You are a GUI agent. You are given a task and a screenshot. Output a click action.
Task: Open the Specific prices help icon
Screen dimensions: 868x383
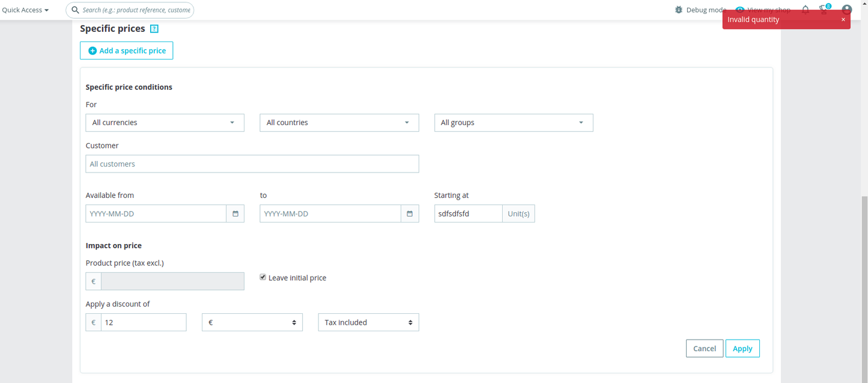(154, 29)
